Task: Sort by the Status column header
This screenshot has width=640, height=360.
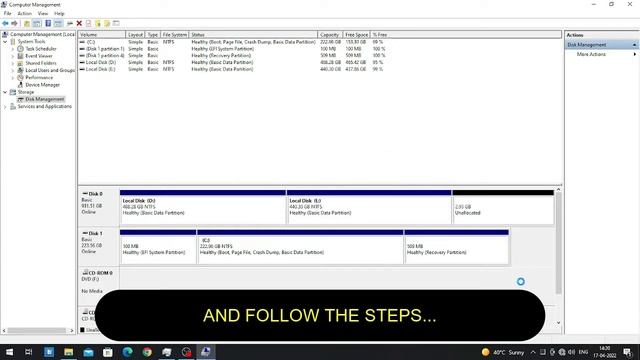Action: click(x=253, y=35)
